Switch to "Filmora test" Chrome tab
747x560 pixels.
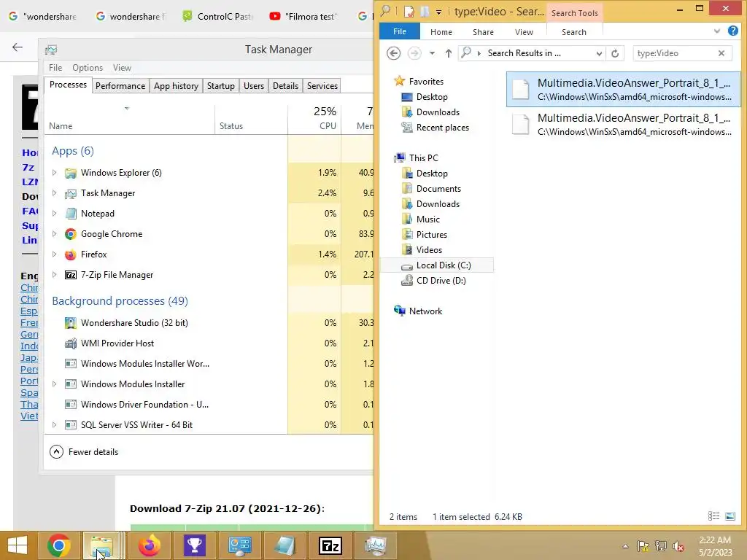pyautogui.click(x=303, y=16)
